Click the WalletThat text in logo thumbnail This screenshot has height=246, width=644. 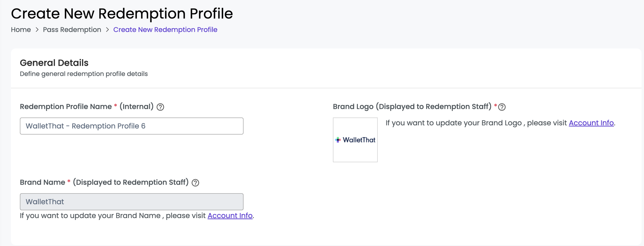tap(359, 140)
